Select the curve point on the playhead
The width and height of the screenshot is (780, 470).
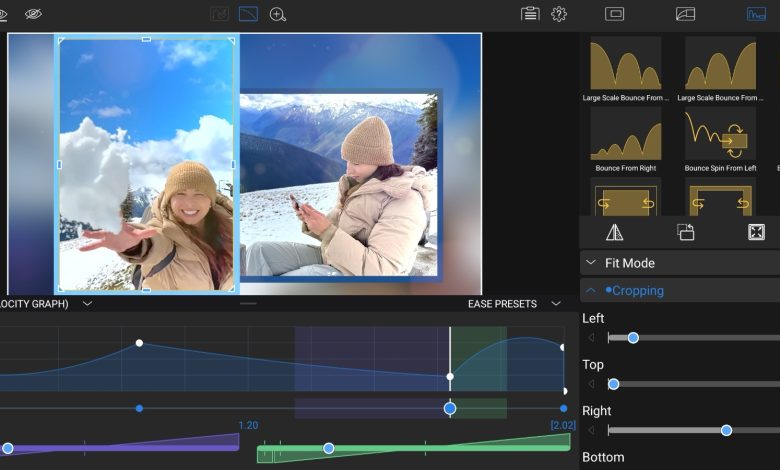pyautogui.click(x=450, y=376)
